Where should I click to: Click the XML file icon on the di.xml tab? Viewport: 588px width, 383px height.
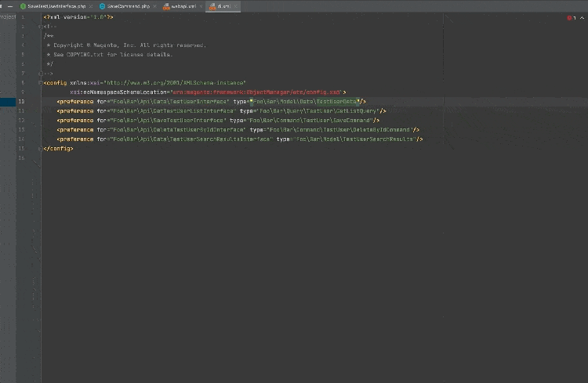coord(211,5)
